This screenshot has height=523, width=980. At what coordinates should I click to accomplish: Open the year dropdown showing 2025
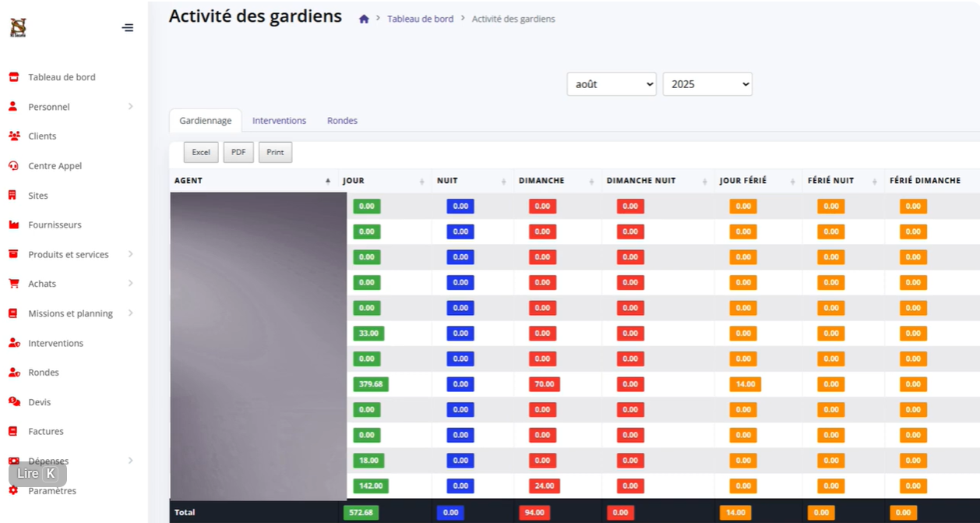tap(707, 84)
